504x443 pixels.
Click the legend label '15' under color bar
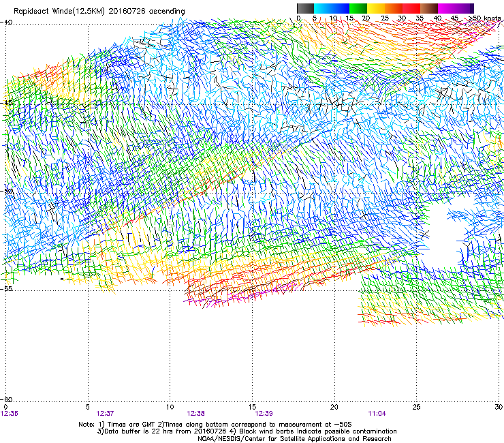coord(349,18)
